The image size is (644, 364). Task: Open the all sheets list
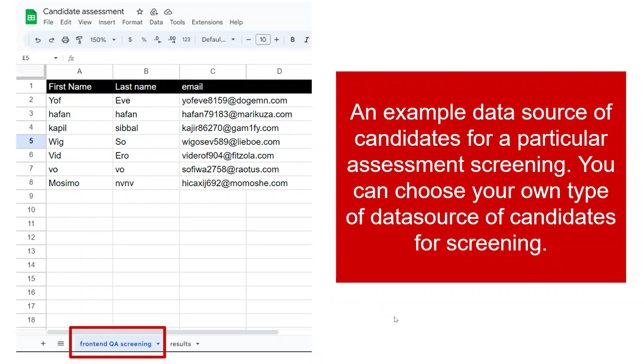(61, 343)
